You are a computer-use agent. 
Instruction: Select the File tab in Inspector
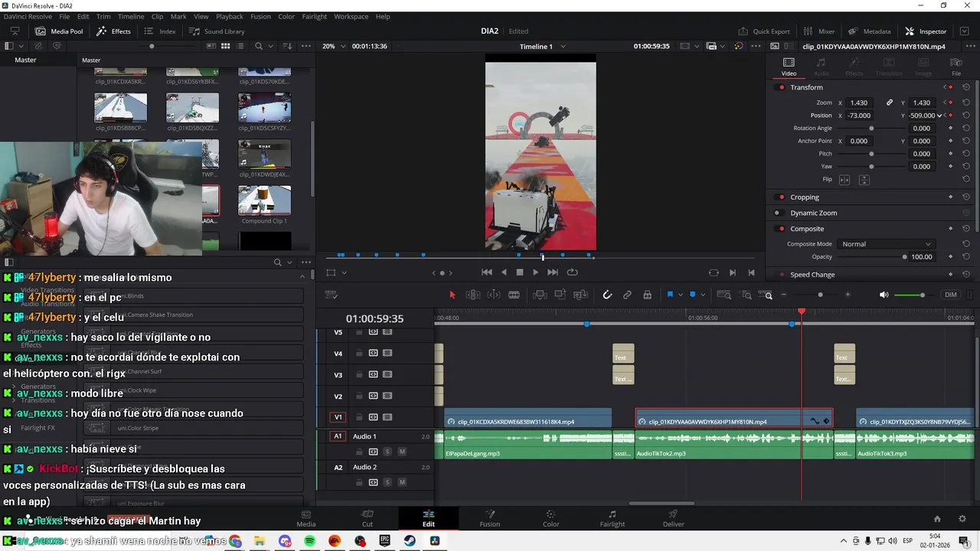pos(956,67)
